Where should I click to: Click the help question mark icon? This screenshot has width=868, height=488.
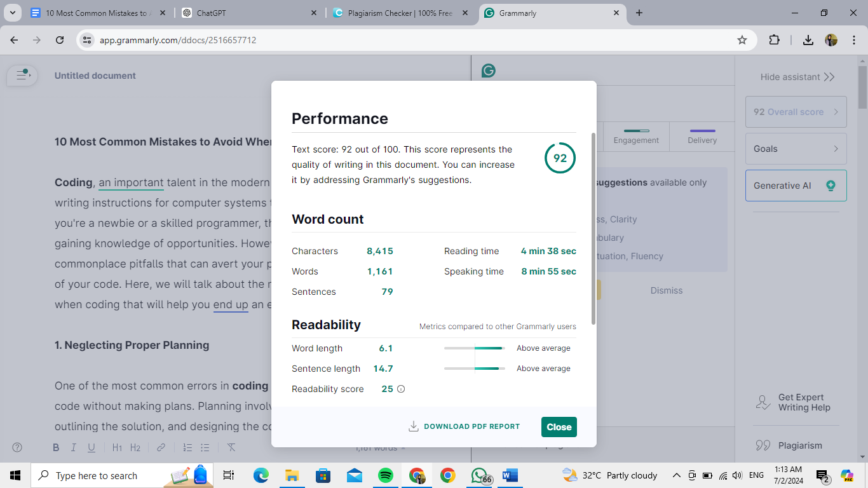17,447
